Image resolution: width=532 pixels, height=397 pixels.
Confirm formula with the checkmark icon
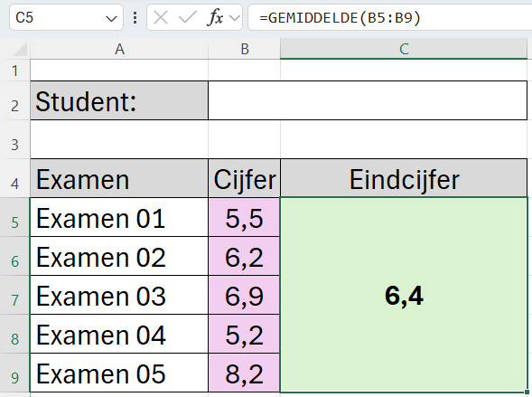click(x=188, y=17)
